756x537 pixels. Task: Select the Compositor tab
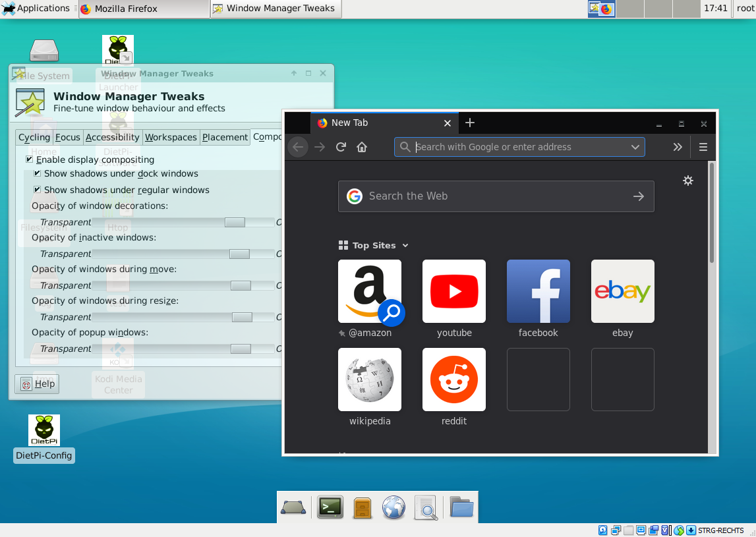(267, 137)
